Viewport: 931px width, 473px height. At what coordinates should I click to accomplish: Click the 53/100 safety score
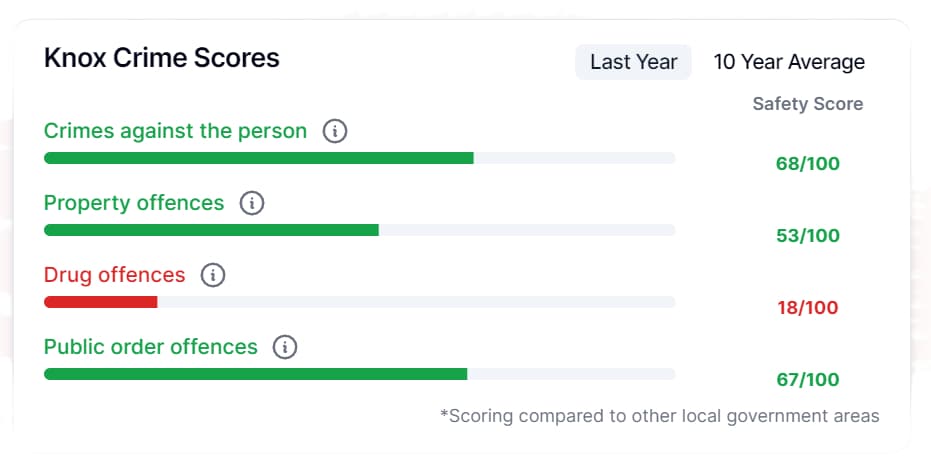pyautogui.click(x=807, y=236)
